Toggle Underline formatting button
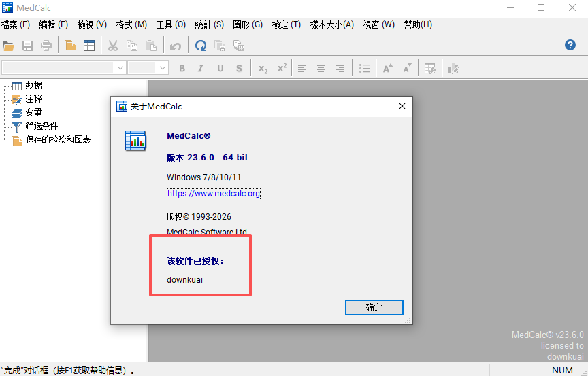 220,69
